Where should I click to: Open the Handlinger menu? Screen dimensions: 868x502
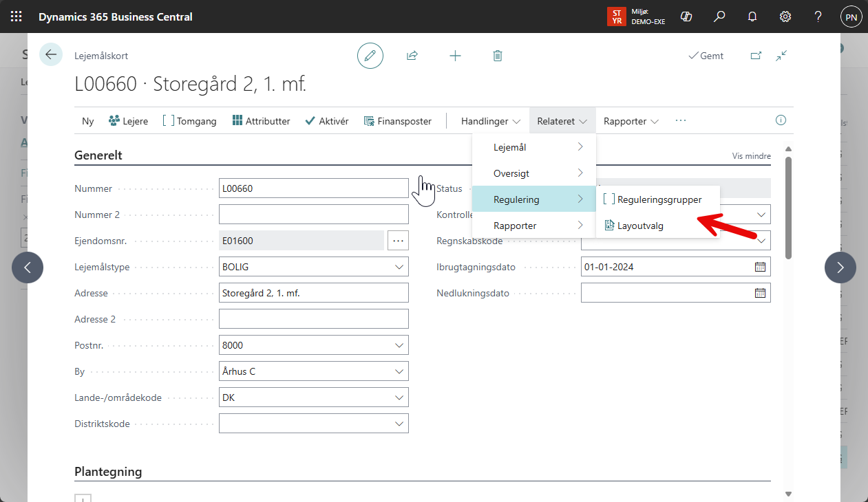tap(490, 121)
